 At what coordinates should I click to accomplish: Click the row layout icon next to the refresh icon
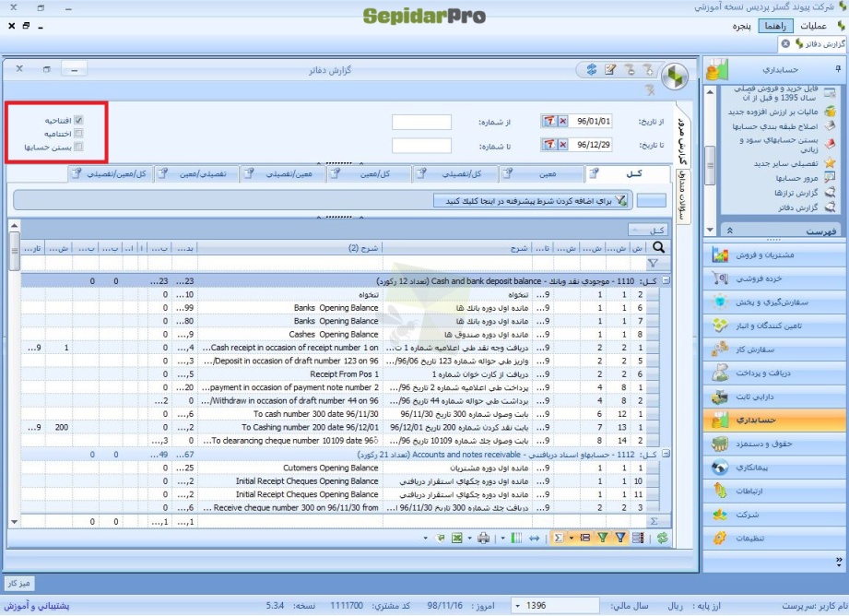[x=639, y=538]
